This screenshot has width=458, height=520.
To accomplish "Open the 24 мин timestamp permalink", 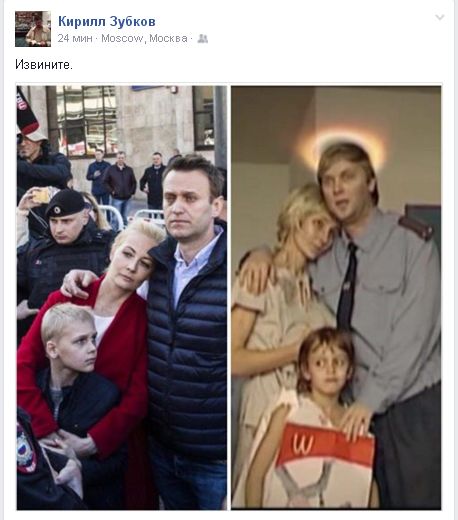I will point(75,38).
